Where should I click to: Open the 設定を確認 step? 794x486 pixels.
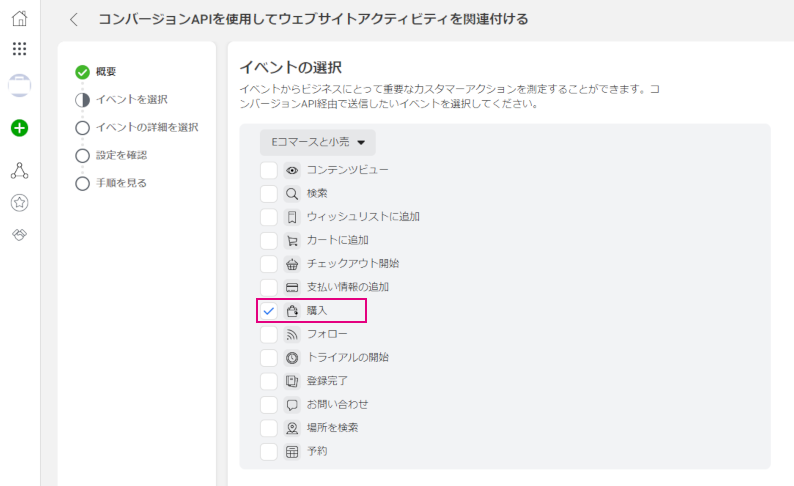click(121, 155)
